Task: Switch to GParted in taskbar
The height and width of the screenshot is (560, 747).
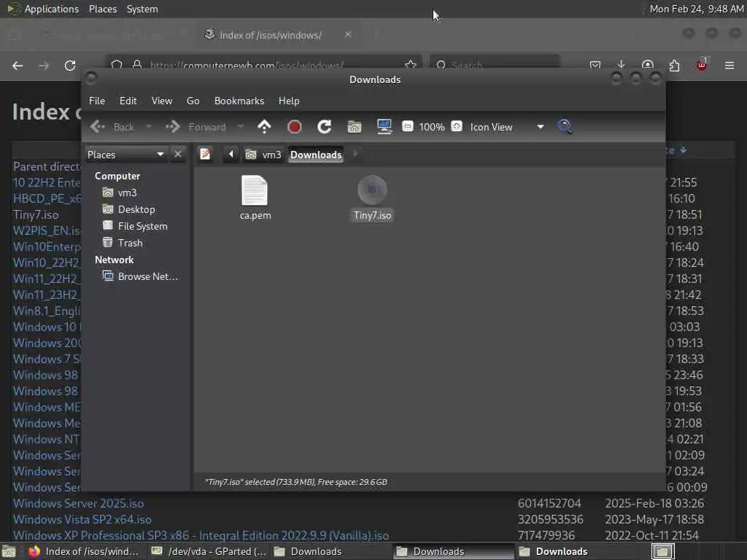Action: tap(209, 551)
